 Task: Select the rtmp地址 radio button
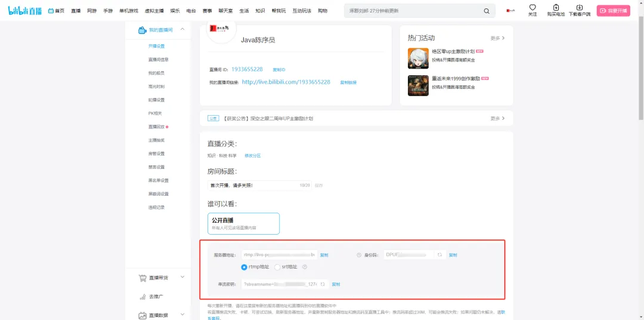click(244, 267)
